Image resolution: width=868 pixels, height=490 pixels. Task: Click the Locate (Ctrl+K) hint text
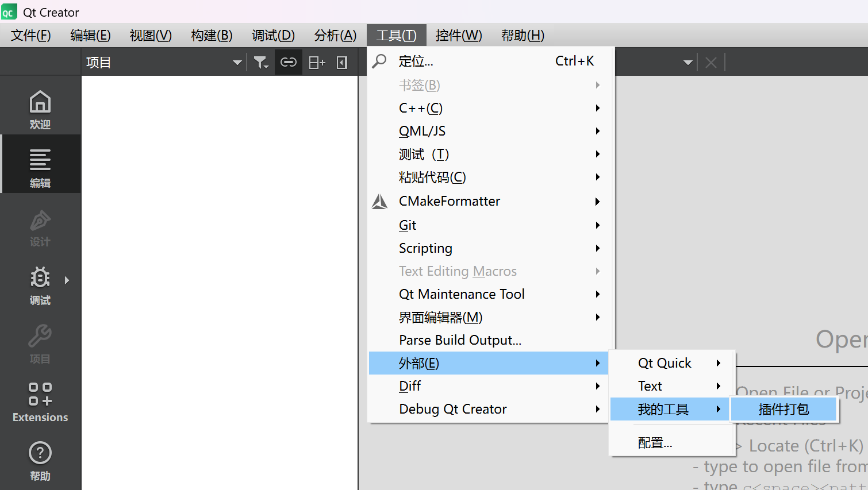[806, 446]
